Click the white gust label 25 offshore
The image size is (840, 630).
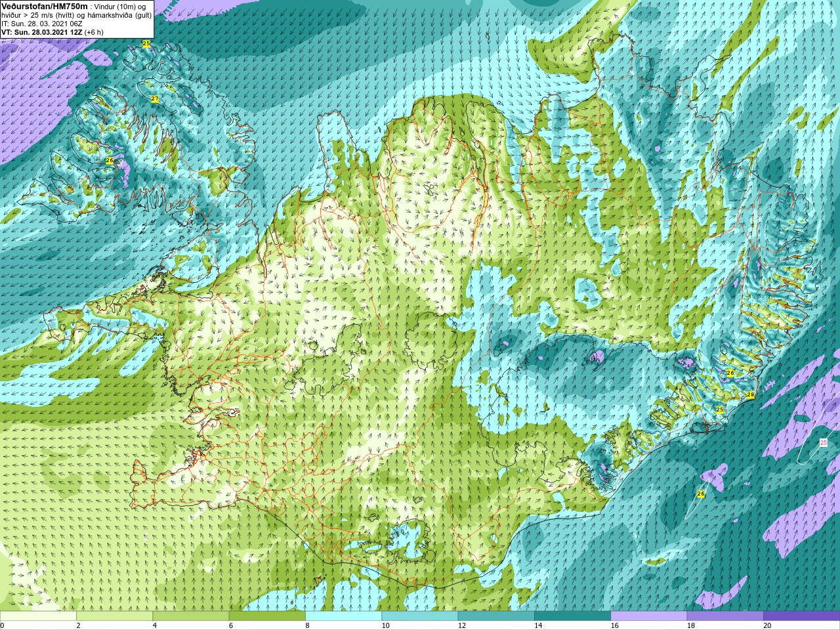click(824, 443)
